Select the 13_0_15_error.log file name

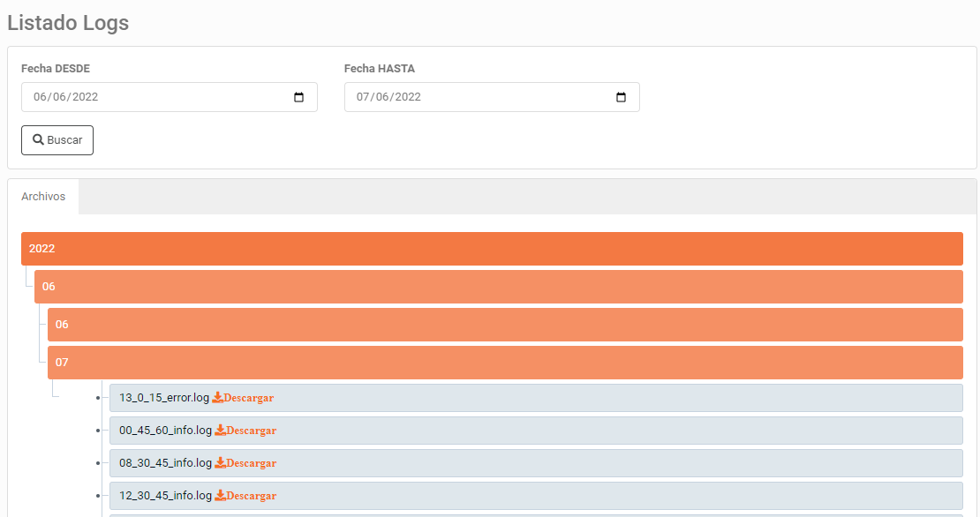164,398
